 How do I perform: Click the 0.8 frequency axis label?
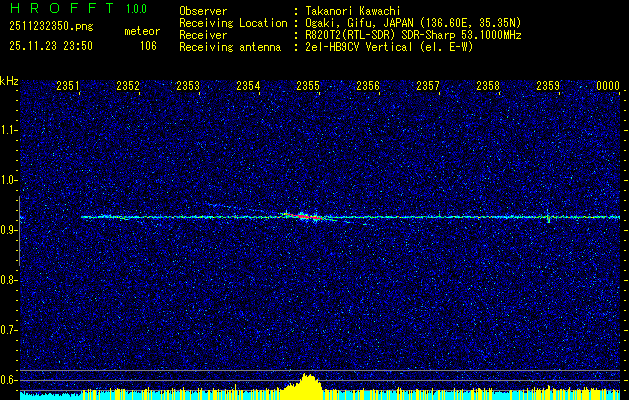[9, 280]
